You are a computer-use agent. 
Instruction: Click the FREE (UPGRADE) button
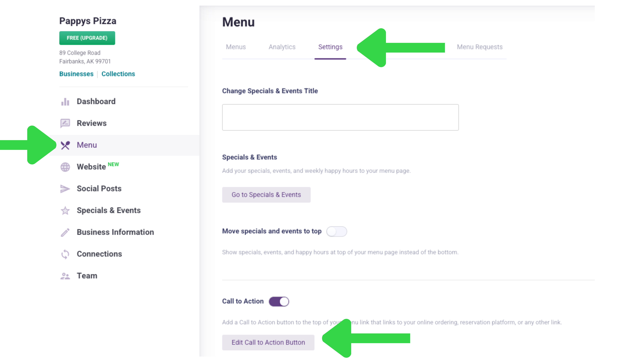[87, 38]
